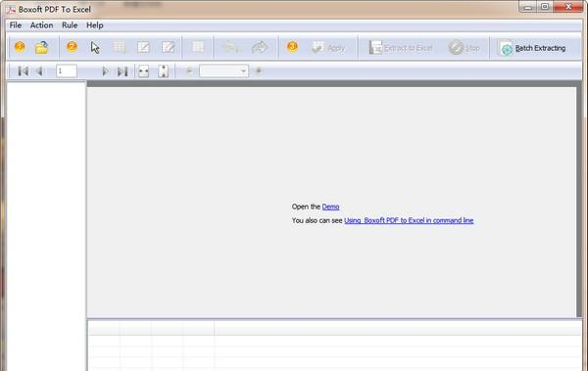Open the Rule menu
Screen dimensions: 588x371
pos(70,25)
